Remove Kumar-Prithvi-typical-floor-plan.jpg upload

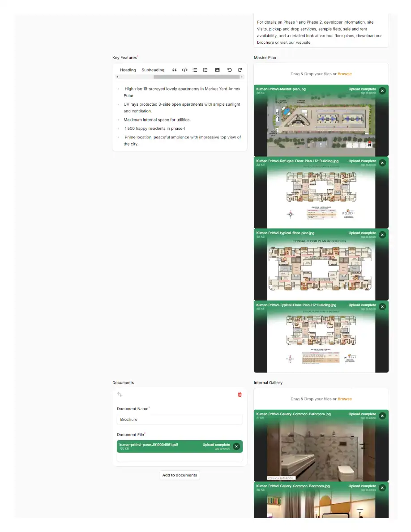click(x=382, y=235)
